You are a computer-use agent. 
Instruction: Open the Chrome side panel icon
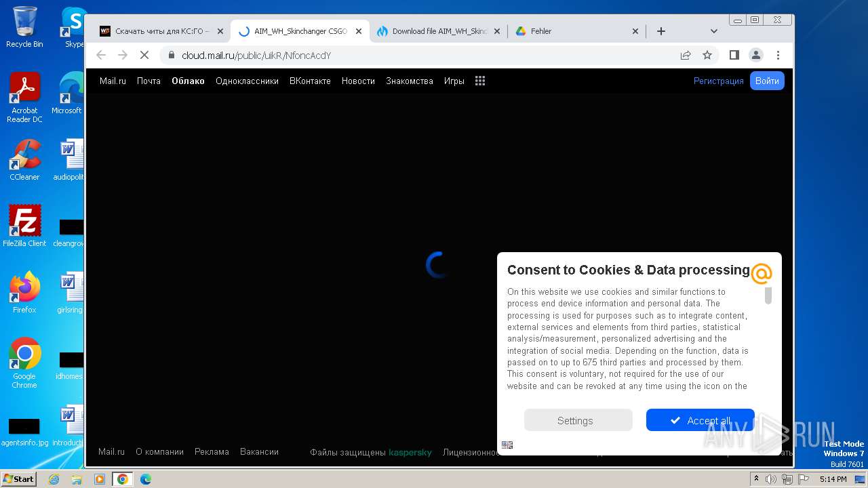click(734, 55)
